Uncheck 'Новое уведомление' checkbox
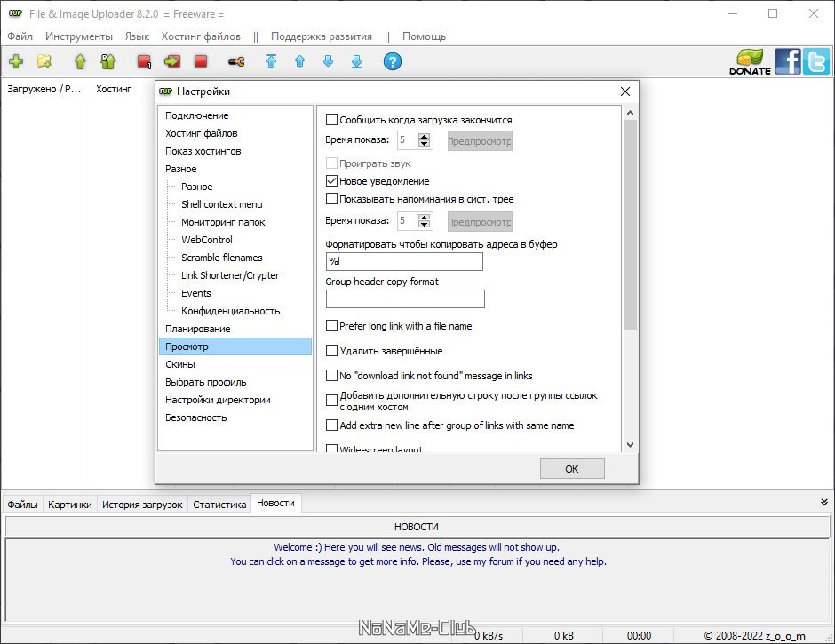835x644 pixels. 331,180
